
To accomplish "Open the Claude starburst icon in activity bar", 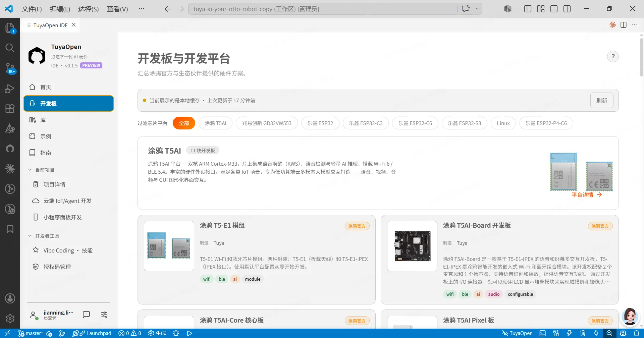I will pos(10,168).
